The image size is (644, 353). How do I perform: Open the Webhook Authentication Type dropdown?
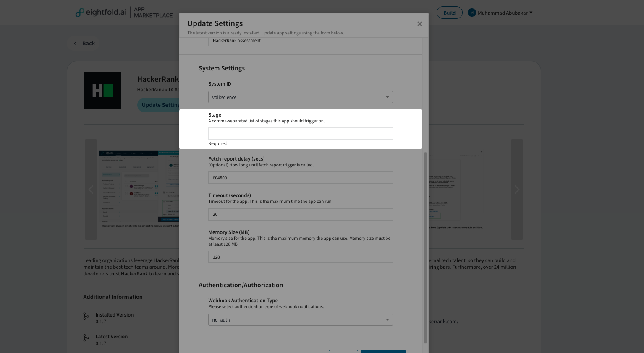[301, 320]
